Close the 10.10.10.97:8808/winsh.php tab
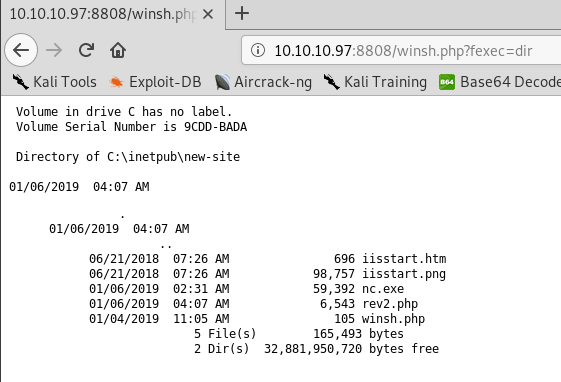The image size is (561, 382). tap(208, 14)
